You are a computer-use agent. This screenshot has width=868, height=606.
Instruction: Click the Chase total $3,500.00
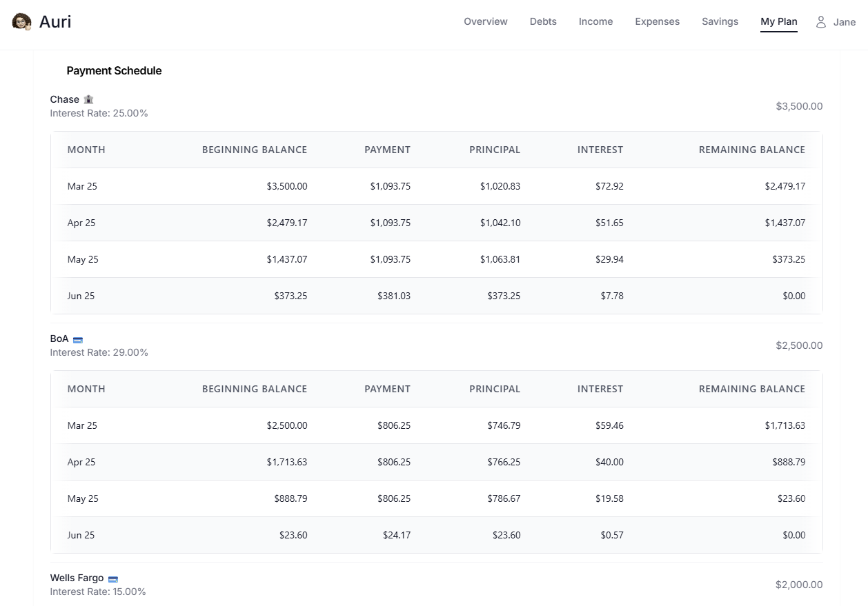(798, 106)
